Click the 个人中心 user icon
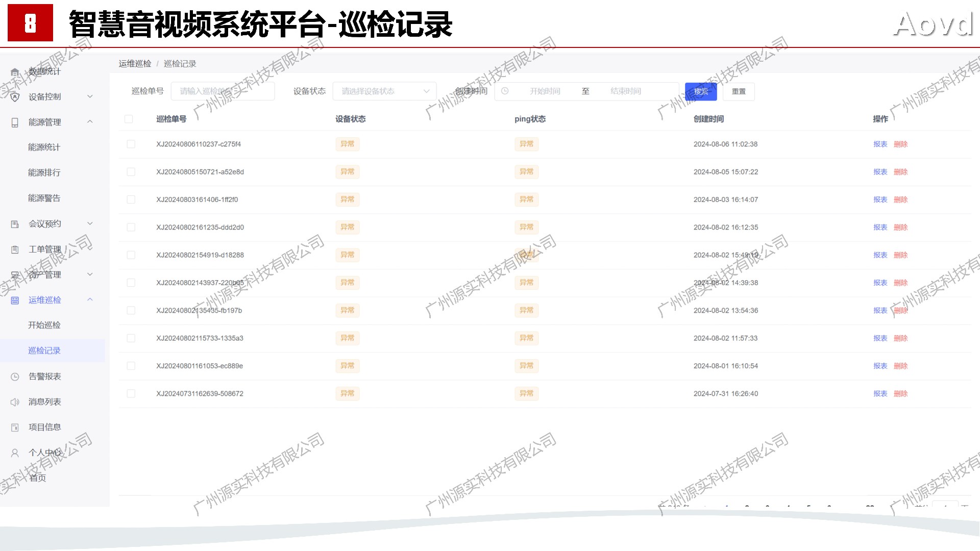This screenshot has height=551, width=980. [x=15, y=453]
